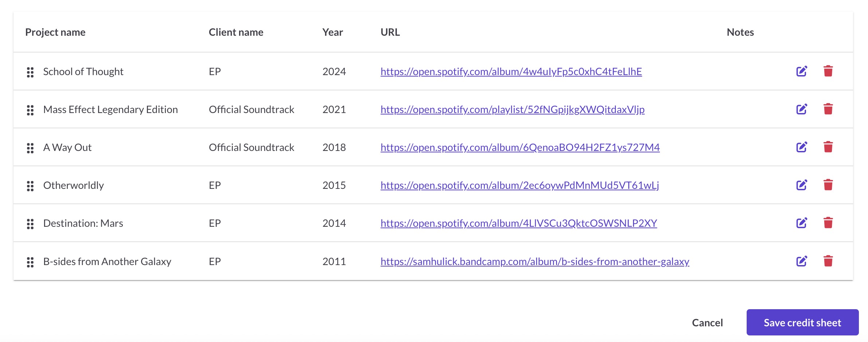The image size is (868, 342).
Task: Grab the drag handle for School of Thought
Action: pos(30,72)
